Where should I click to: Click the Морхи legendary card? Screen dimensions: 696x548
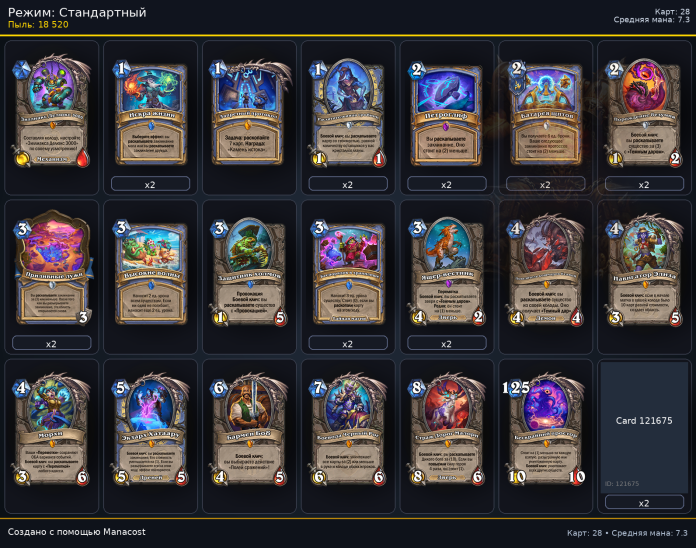click(51, 430)
